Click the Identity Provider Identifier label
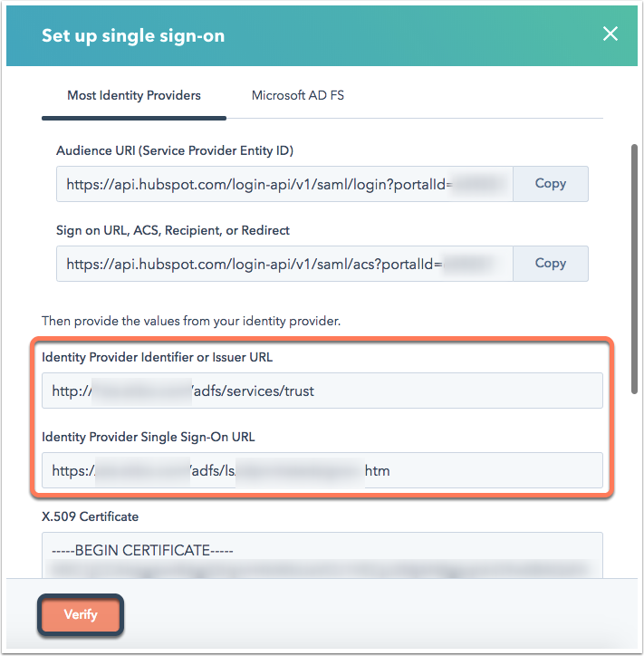This screenshot has width=644, height=656. (x=158, y=357)
